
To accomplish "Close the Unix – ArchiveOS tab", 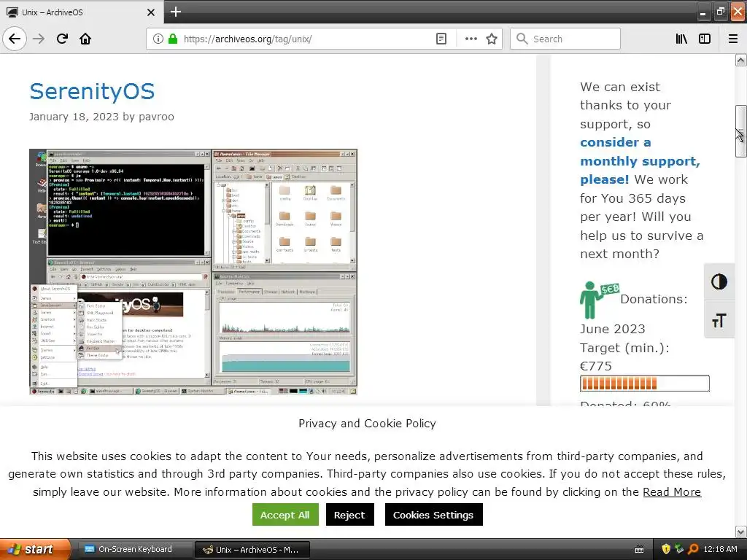I will tap(150, 12).
